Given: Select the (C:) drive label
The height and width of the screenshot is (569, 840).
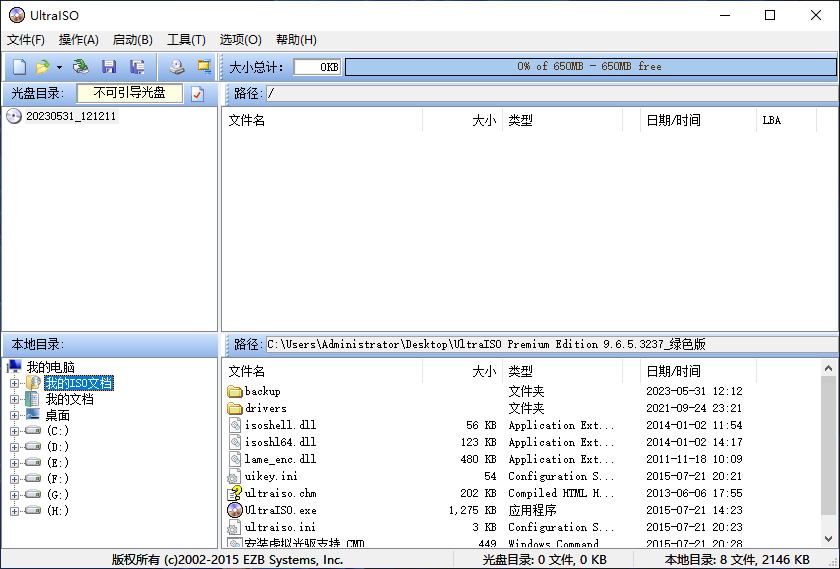Looking at the screenshot, I should click(x=57, y=431).
